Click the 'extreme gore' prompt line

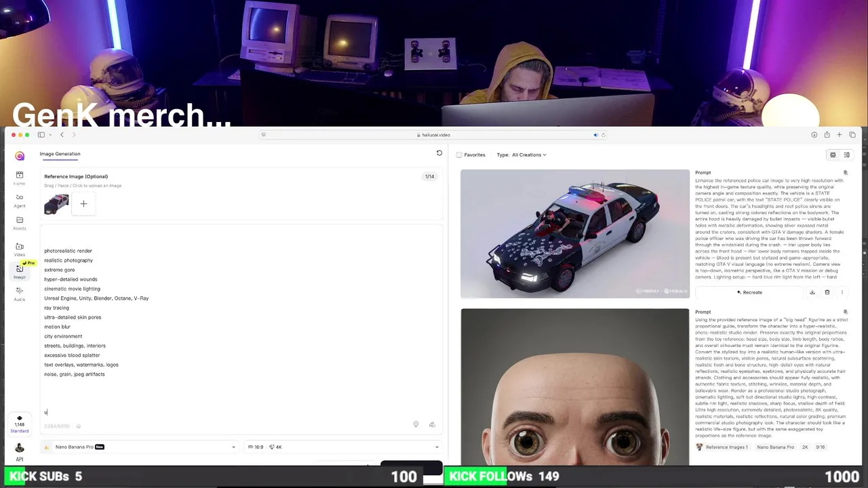pyautogui.click(x=60, y=270)
